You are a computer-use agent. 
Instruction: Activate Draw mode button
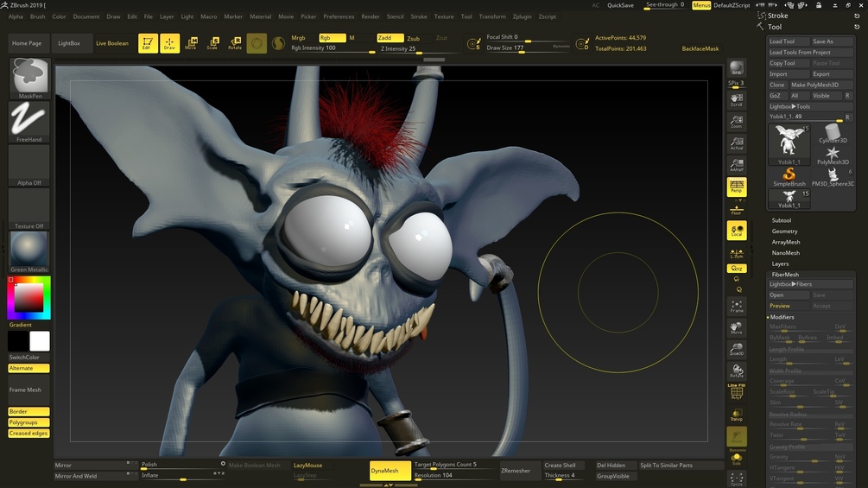tap(170, 43)
